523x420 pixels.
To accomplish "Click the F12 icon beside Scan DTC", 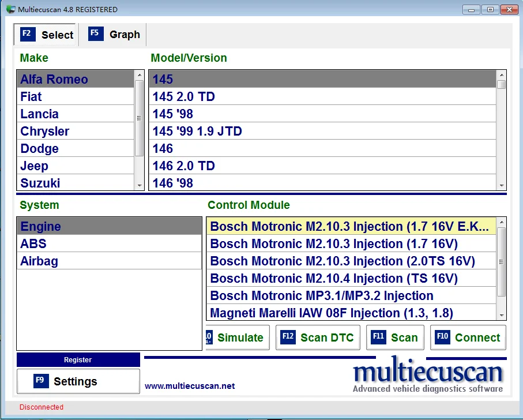I will coord(288,337).
